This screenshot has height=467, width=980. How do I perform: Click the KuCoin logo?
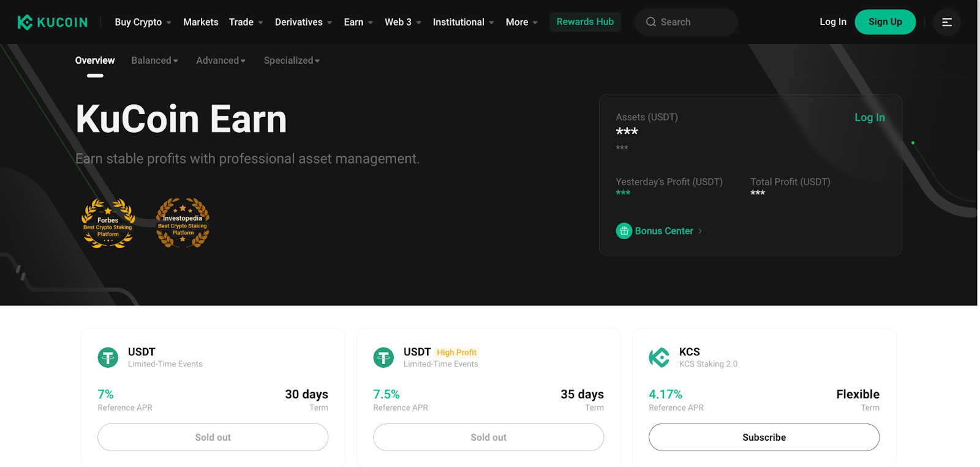(x=53, y=22)
